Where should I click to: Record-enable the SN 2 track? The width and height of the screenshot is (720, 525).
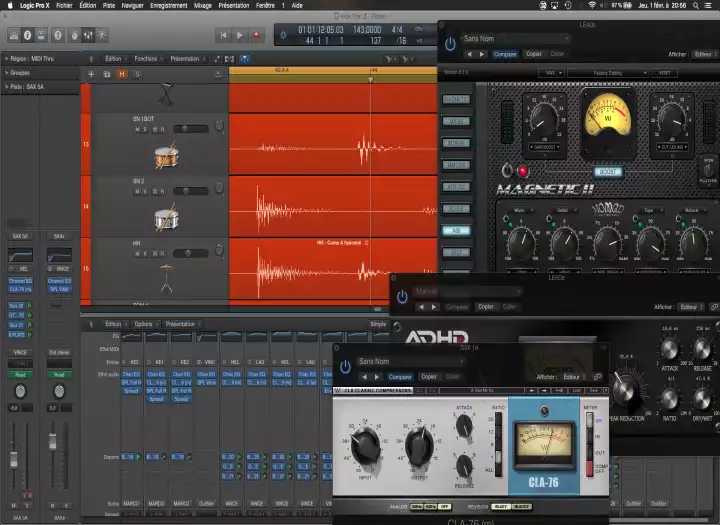pyautogui.click(x=162, y=192)
